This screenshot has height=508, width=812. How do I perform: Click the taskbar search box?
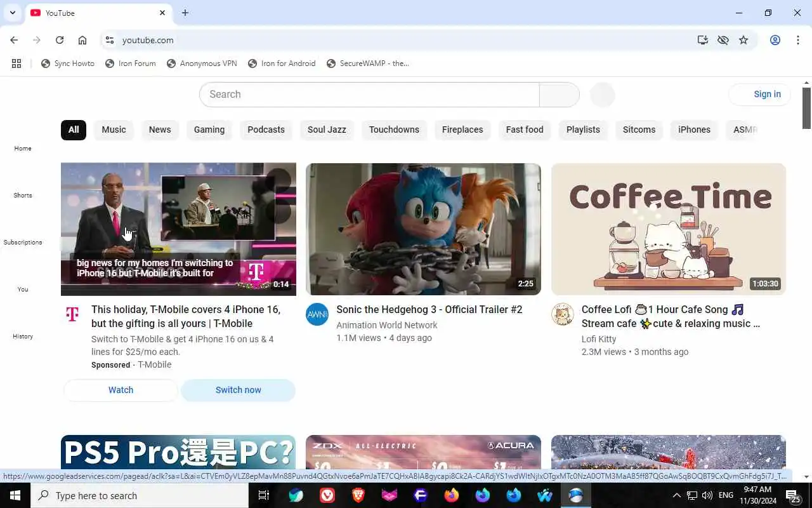tap(140, 495)
